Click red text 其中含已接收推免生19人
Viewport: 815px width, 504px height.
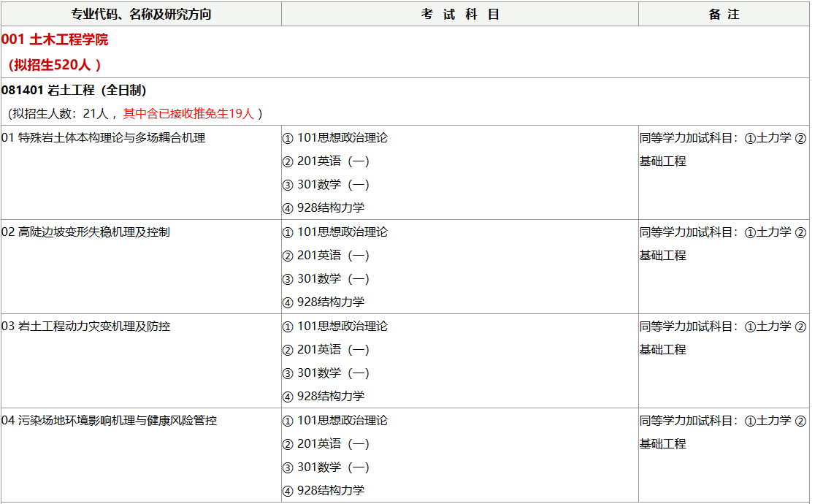188,113
